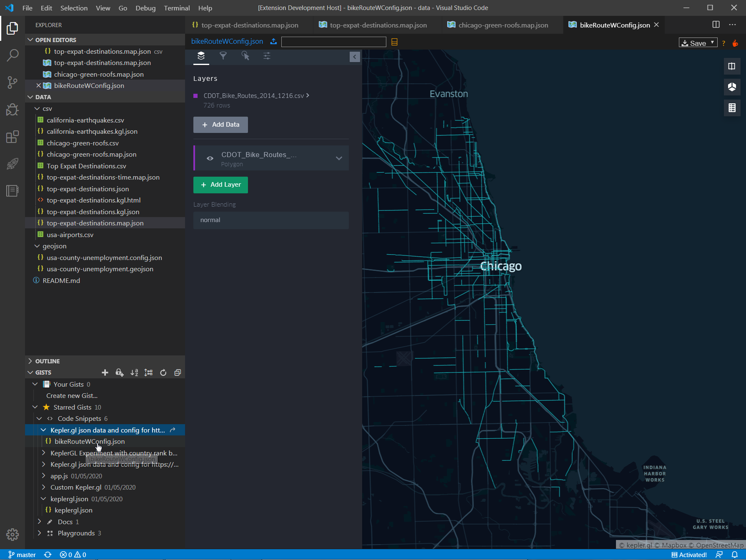This screenshot has width=746, height=560.
Task: Click the green Add Layer button
Action: pos(220,185)
